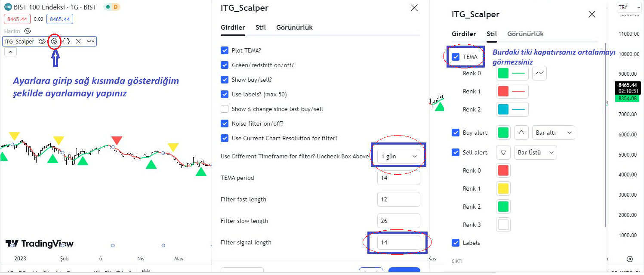Open the TEMA line style icon
Image resolution: width=644 pixels, height=275 pixels.
coord(539,74)
